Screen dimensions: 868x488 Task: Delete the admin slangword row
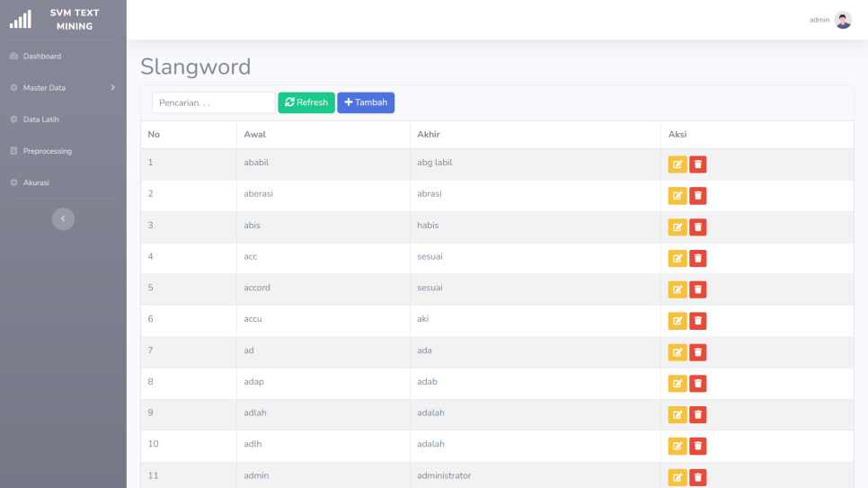(x=698, y=477)
